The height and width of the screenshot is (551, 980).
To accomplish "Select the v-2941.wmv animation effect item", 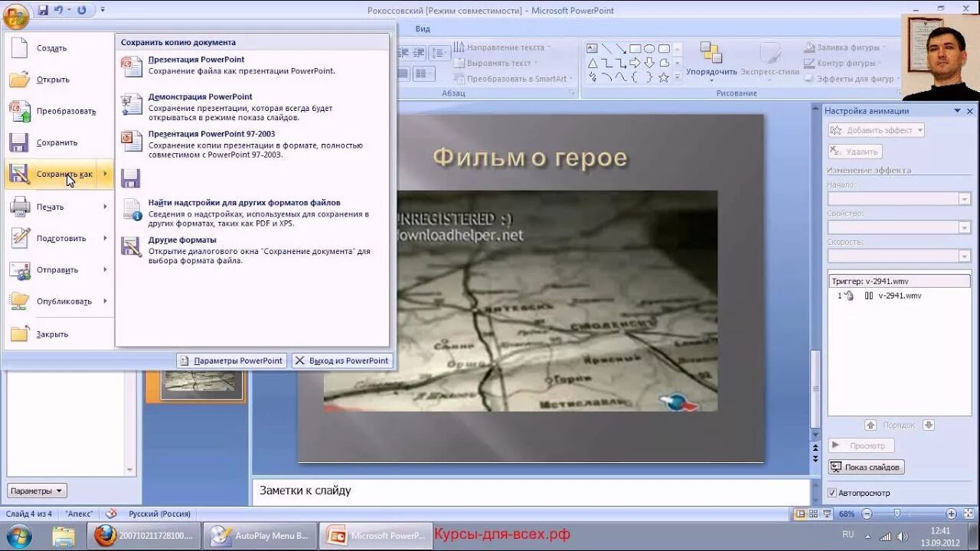I will click(x=899, y=295).
